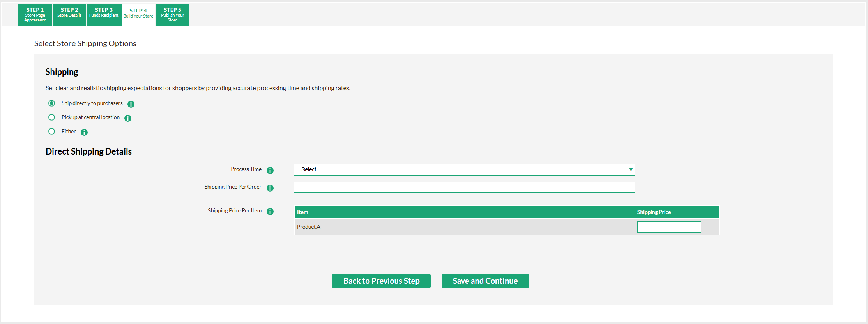Viewport: 868px width, 324px height.
Task: Open Step 3 Funds Recipient tab
Action: pos(104,15)
